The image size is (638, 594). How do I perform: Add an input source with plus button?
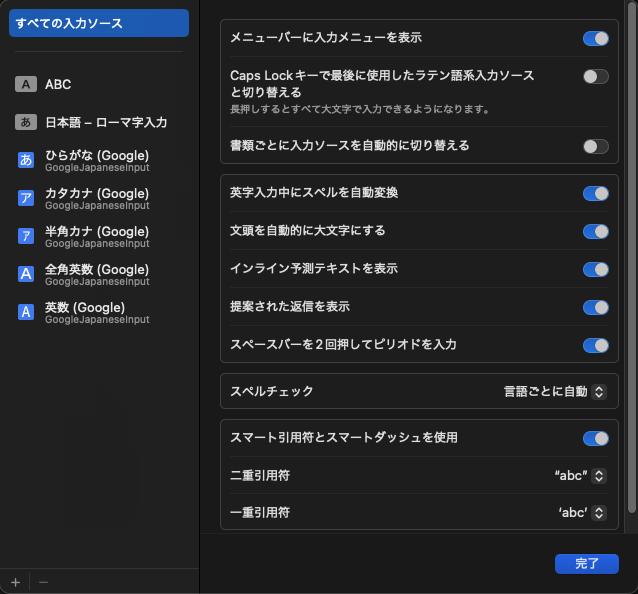pos(15,582)
